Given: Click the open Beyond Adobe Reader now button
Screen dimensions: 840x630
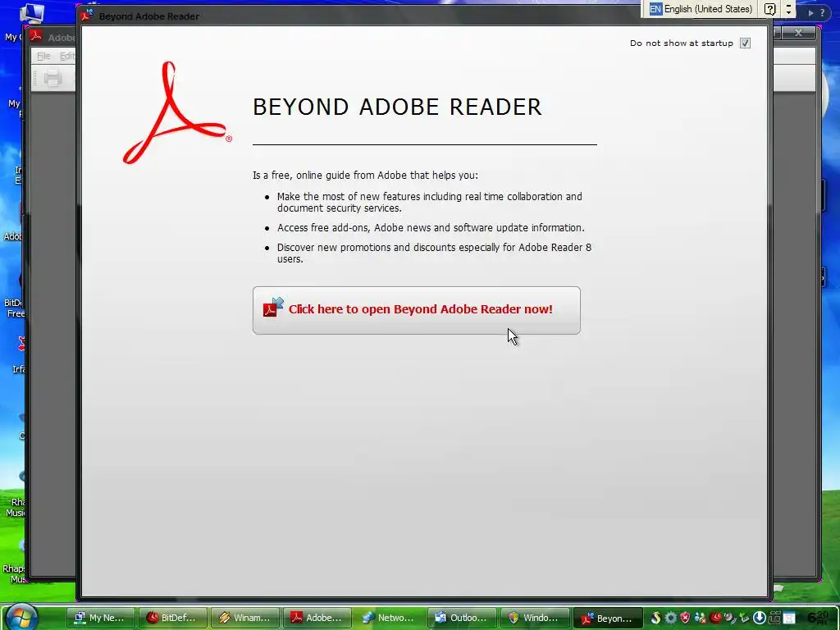Looking at the screenshot, I should point(416,310).
